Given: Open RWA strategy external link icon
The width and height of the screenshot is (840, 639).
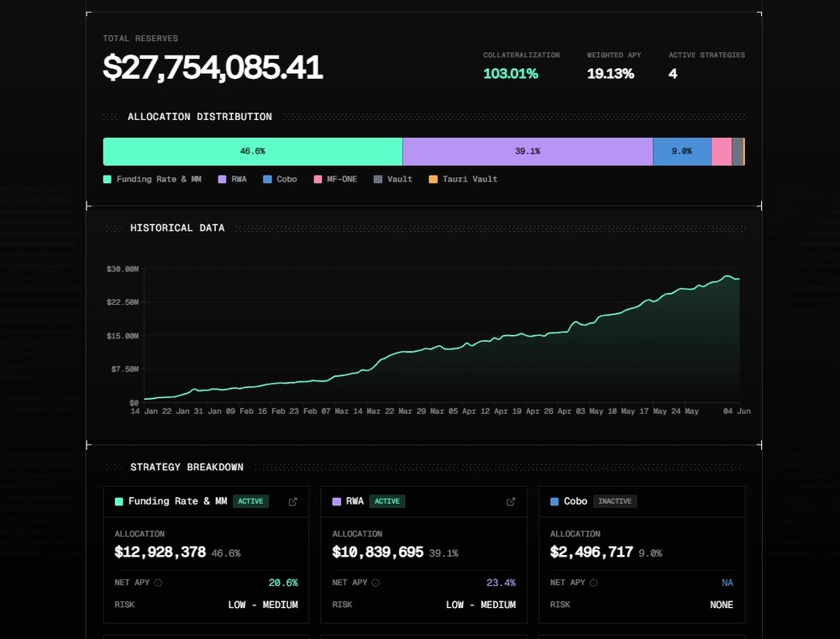Looking at the screenshot, I should click(x=511, y=502).
